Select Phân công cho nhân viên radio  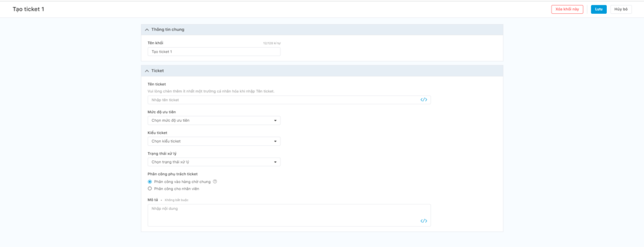coord(150,189)
